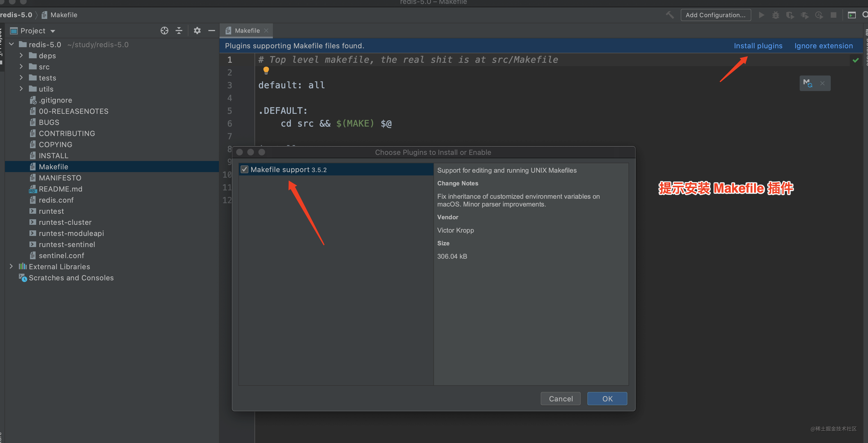Select the COPYING file
Viewport: 868px width, 443px height.
112,145
